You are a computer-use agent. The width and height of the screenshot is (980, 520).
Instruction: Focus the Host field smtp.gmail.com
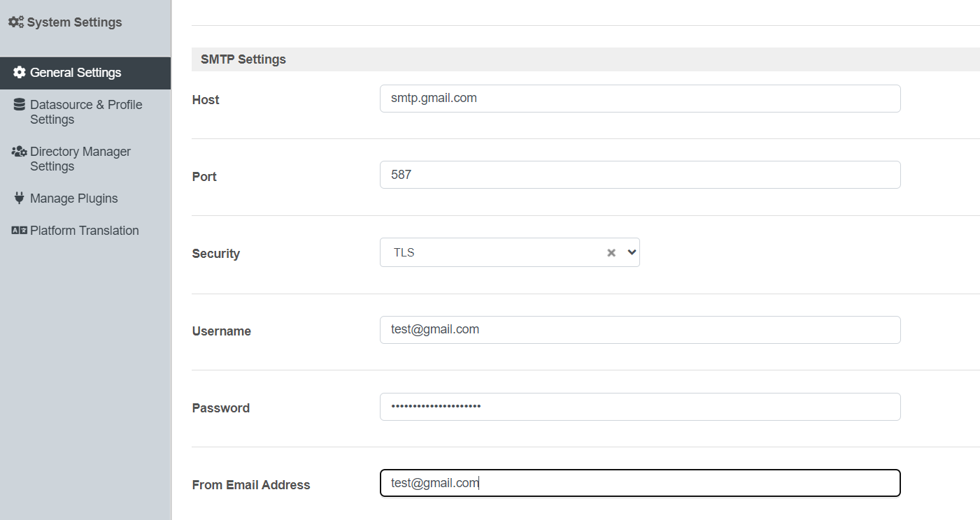(x=640, y=99)
